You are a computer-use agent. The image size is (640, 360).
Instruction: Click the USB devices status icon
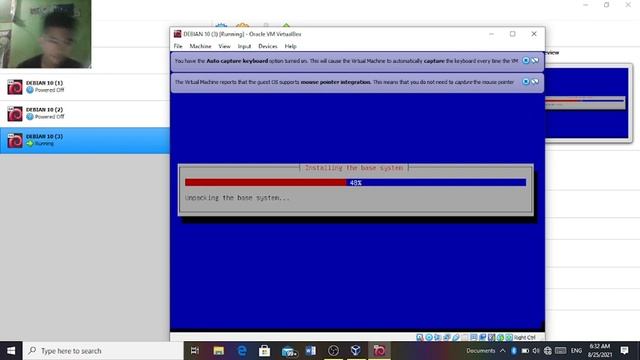(456, 337)
